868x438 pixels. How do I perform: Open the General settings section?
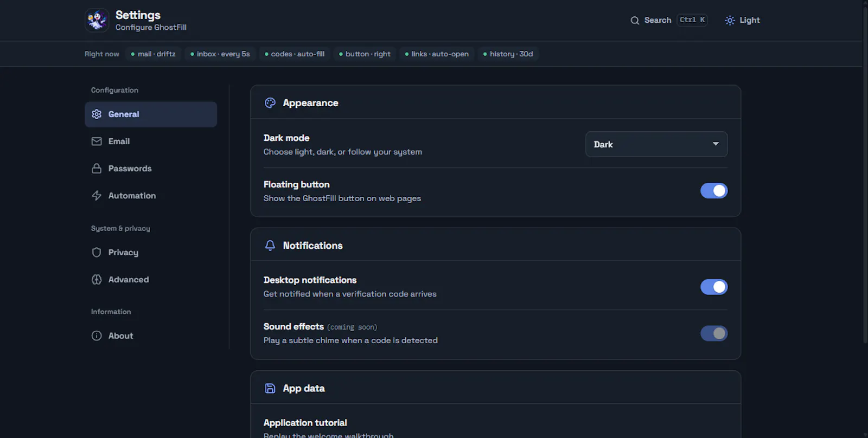click(151, 114)
